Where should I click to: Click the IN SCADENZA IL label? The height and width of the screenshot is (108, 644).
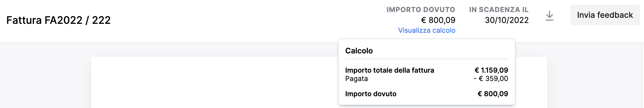499,10
